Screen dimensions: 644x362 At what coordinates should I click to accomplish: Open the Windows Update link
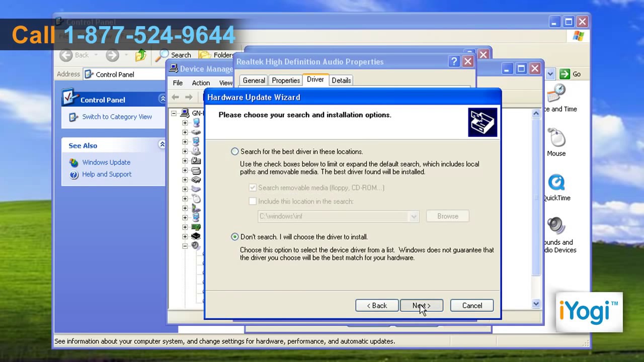[106, 162]
